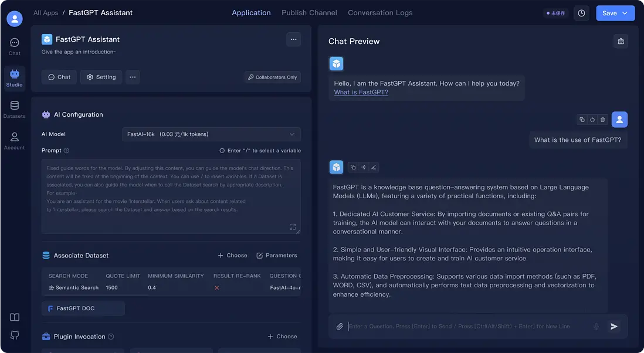
Task: Click the What is FastGPT? link
Action: 361,92
